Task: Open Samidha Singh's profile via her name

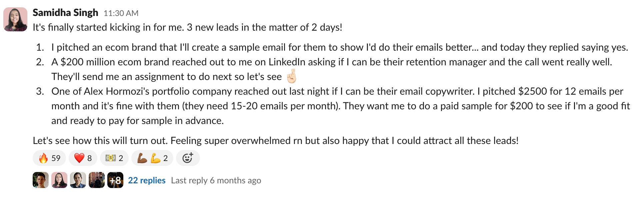Action: point(65,13)
